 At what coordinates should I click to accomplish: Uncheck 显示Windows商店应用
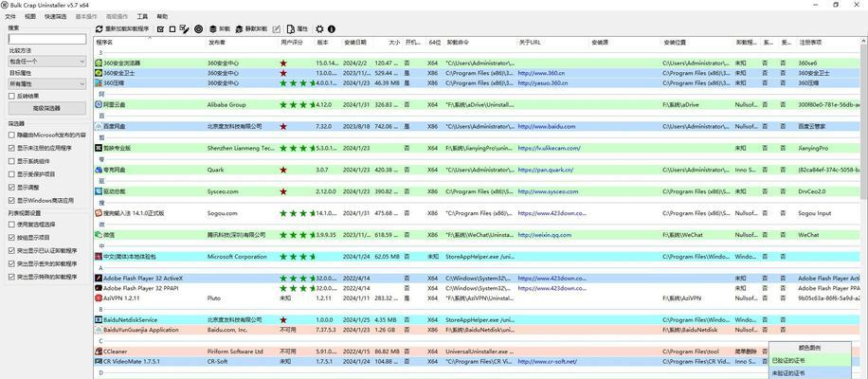[11, 200]
